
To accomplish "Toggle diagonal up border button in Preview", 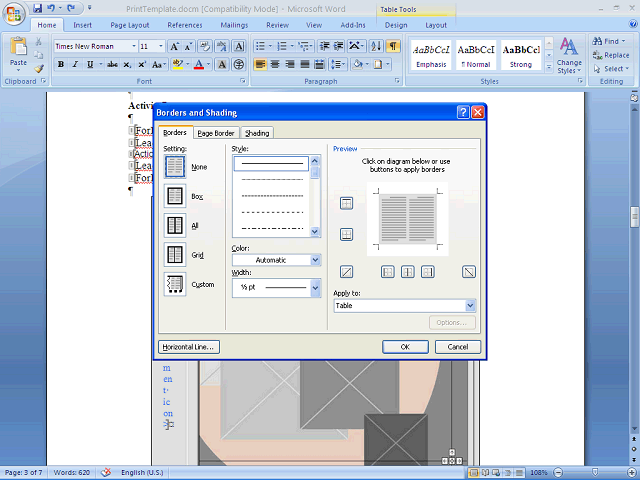I will (x=347, y=272).
